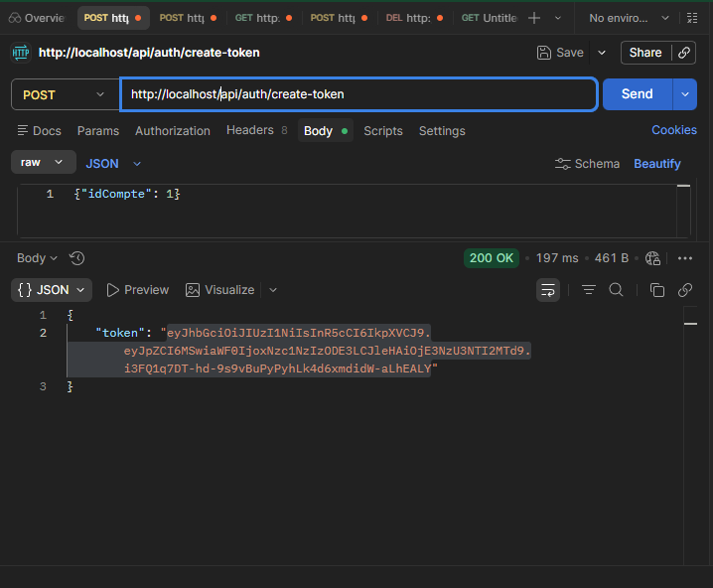Open the Headers tab

(x=249, y=131)
